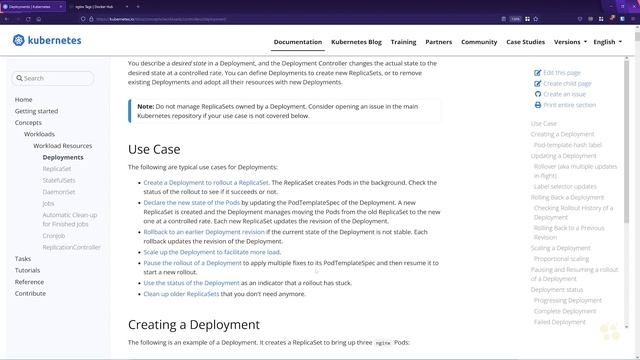Open ReplicationController in the sidebar
This screenshot has height=360, width=640.
pyautogui.click(x=71, y=247)
